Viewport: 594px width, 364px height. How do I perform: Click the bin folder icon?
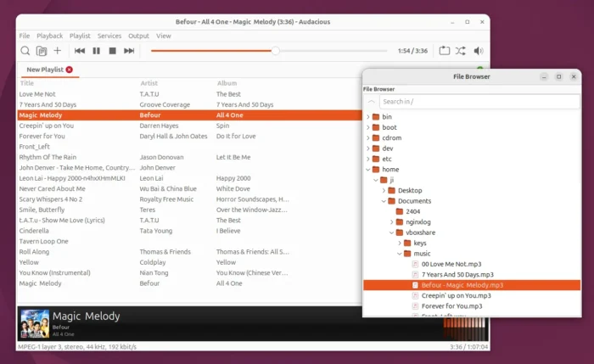click(x=376, y=116)
